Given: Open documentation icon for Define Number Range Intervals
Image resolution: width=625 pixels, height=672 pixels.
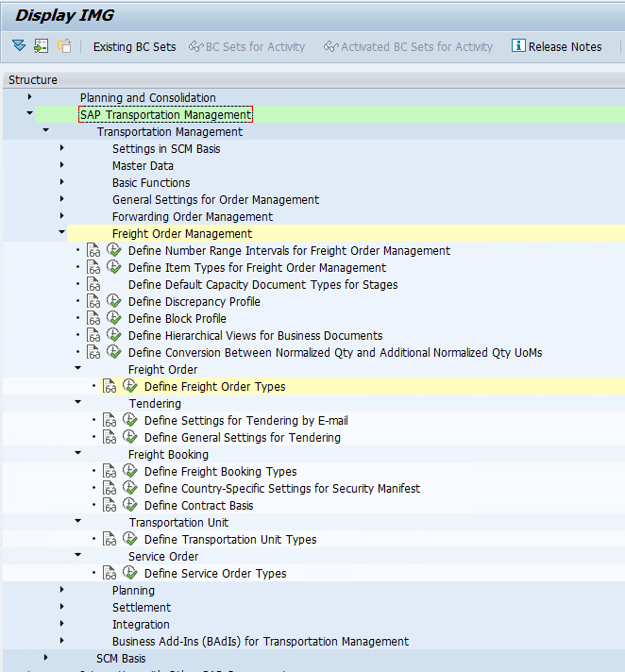Looking at the screenshot, I should point(93,250).
